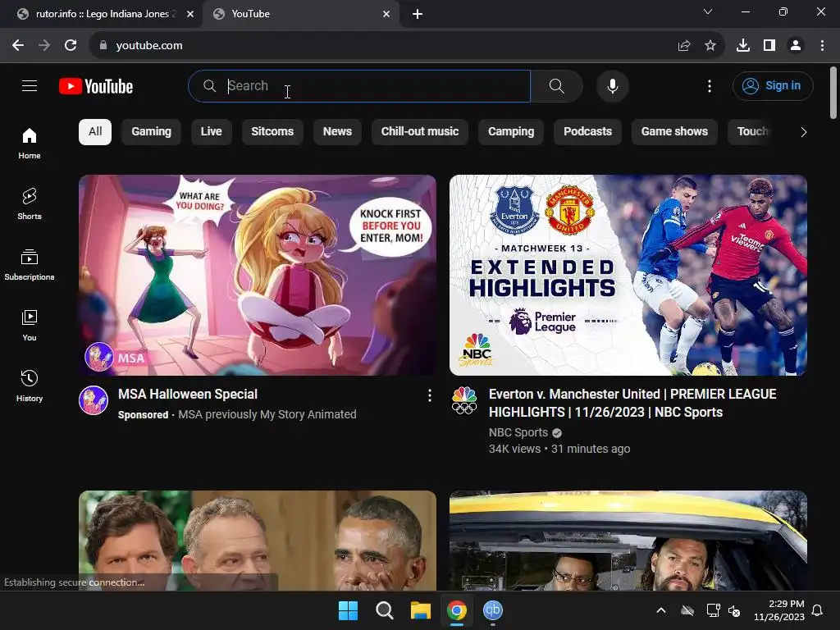This screenshot has height=630, width=840.
Task: Click muted volume icon in system tray
Action: (734, 610)
